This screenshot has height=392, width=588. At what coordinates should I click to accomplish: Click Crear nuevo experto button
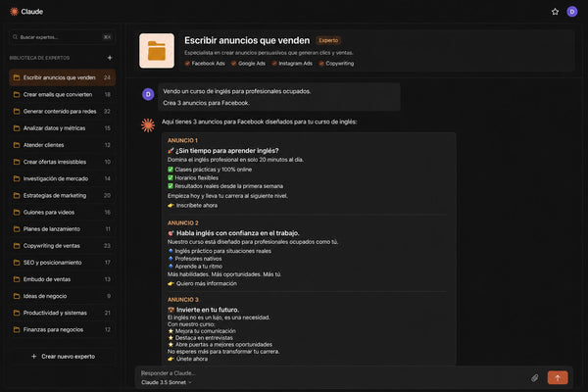(x=63, y=357)
